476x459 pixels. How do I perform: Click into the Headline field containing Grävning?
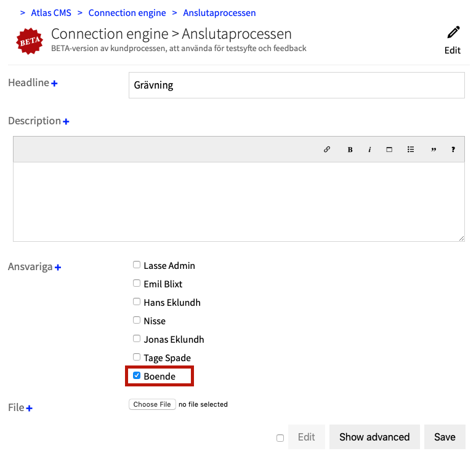(296, 86)
